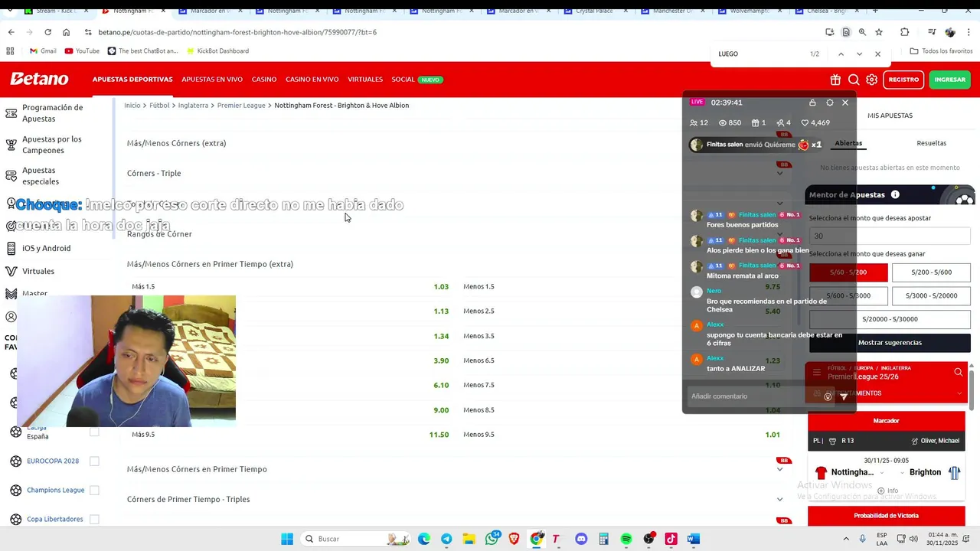
Task: Open hamburger menu in Premier League widget
Action: click(x=816, y=372)
